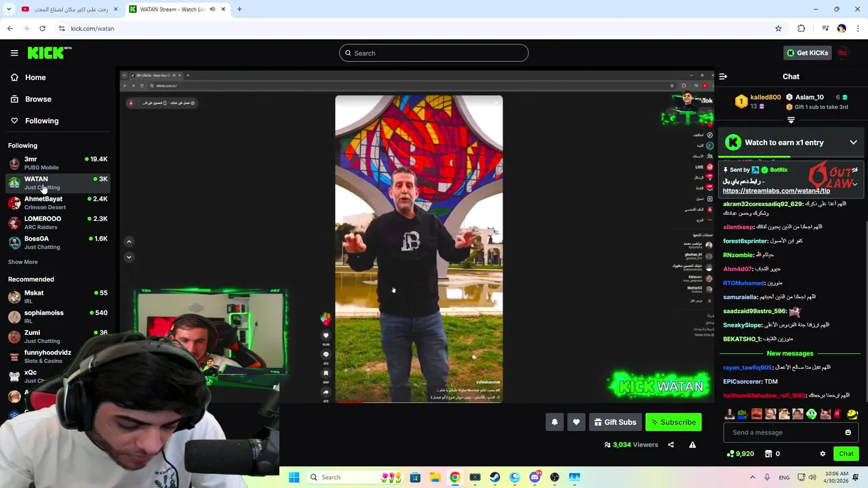Toggle stream notifications bell button

click(x=554, y=422)
